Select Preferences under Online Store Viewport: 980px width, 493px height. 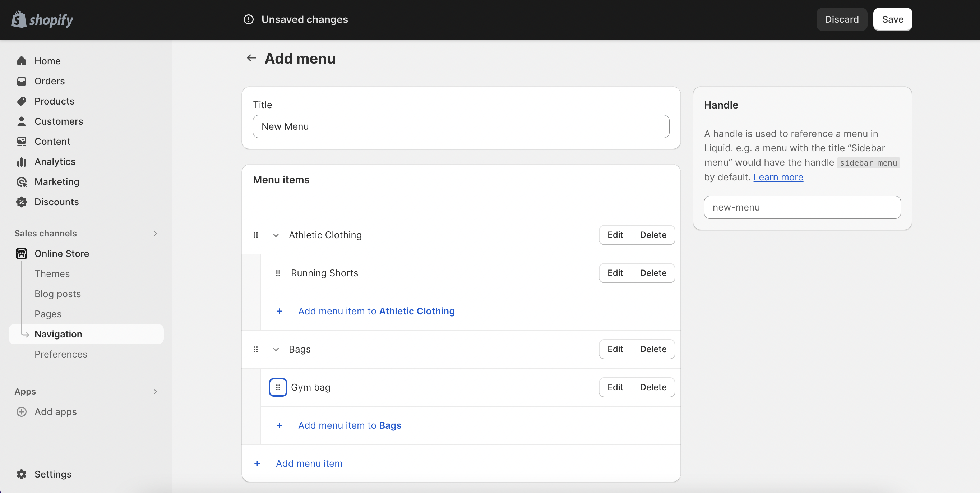pyautogui.click(x=61, y=354)
